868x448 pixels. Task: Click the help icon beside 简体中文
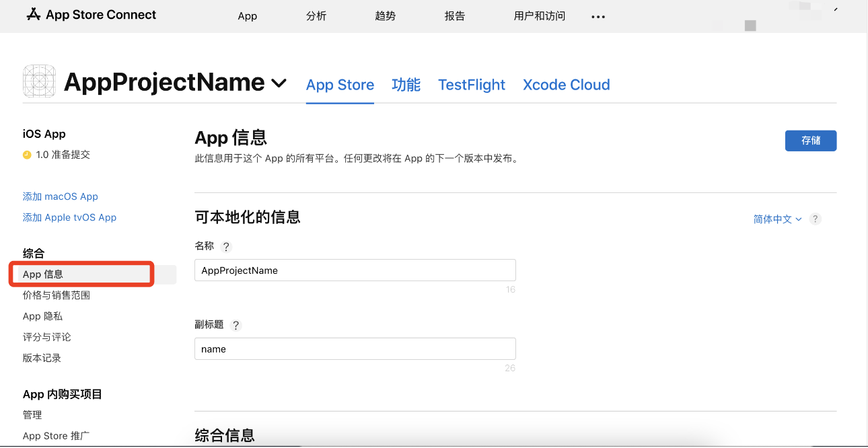pos(816,219)
